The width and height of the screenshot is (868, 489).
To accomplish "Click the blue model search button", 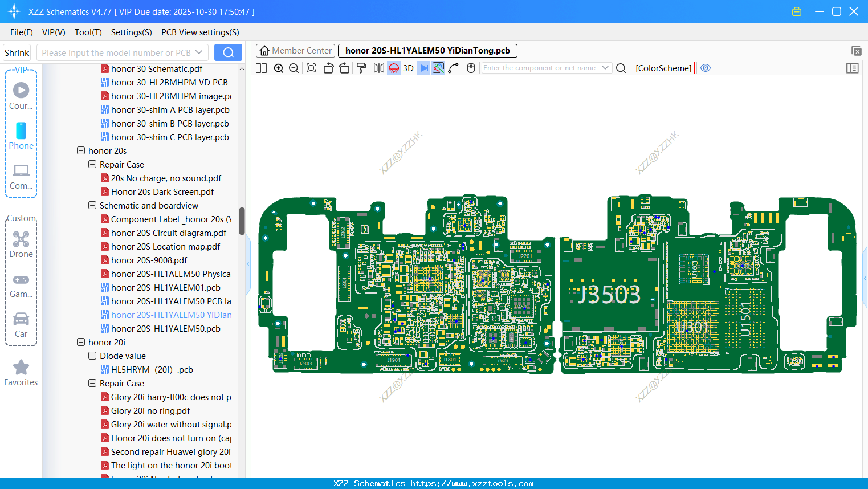I will [x=228, y=52].
